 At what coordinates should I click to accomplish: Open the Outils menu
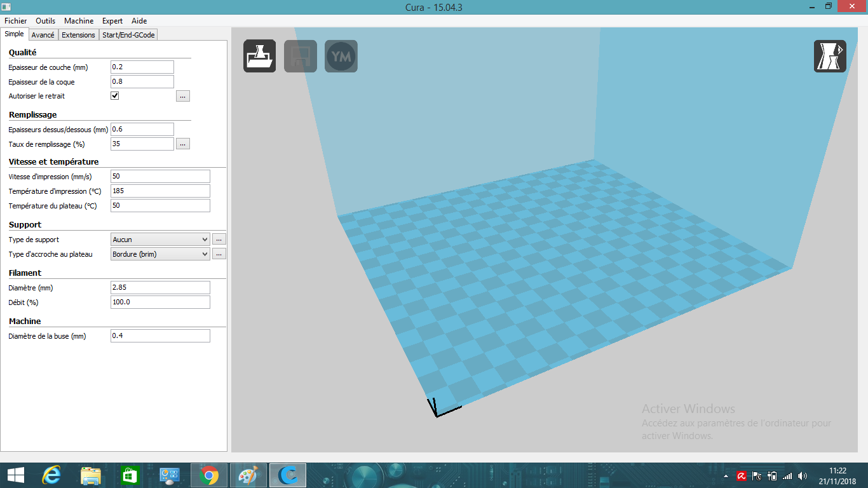[x=45, y=21]
